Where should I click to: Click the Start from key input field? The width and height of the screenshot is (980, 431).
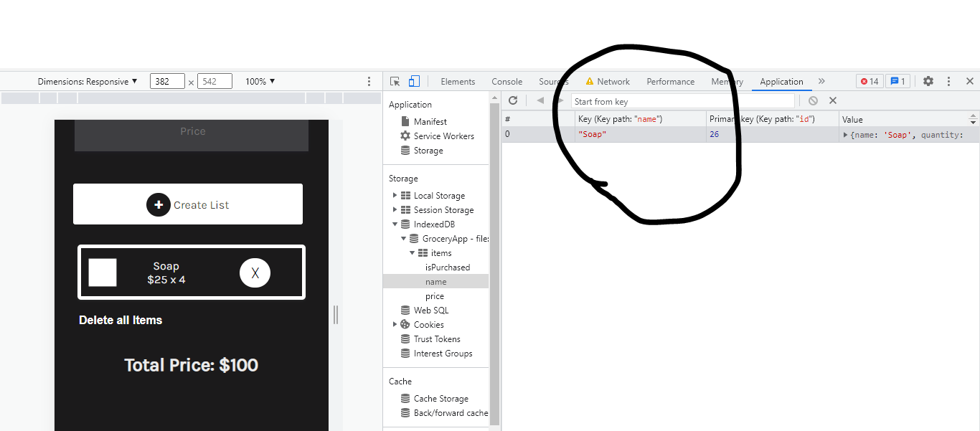[682, 102]
